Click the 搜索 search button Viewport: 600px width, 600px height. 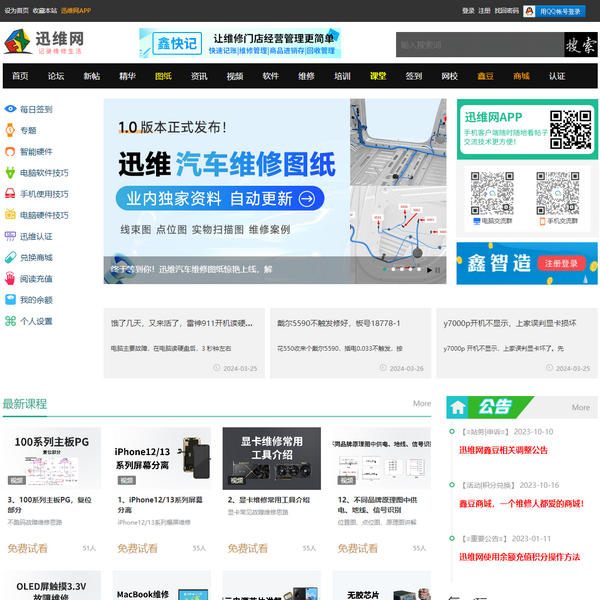pyautogui.click(x=573, y=45)
